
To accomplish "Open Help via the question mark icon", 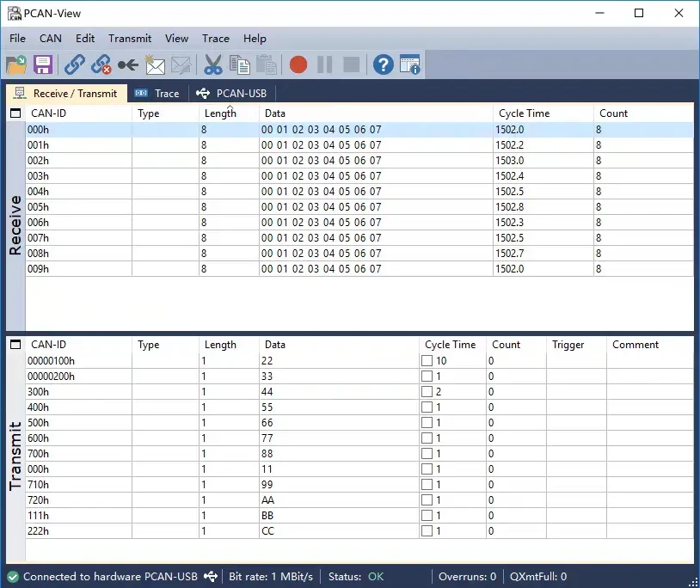I will coord(383,64).
